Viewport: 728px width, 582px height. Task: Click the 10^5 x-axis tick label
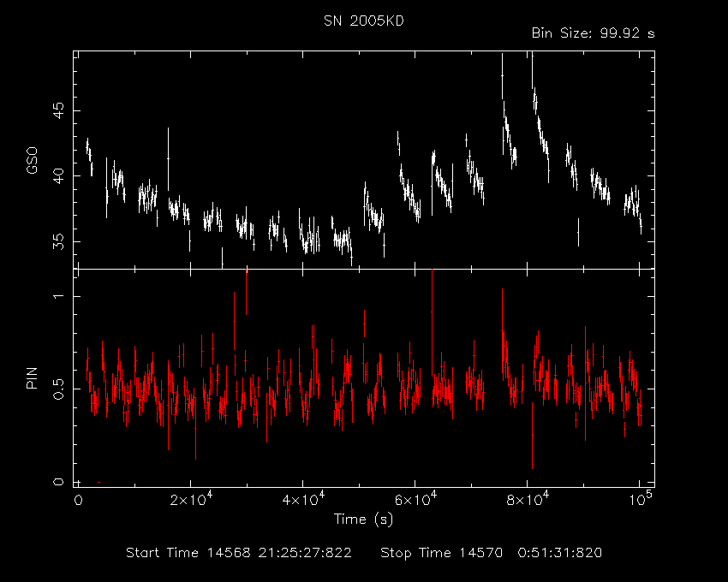click(640, 499)
